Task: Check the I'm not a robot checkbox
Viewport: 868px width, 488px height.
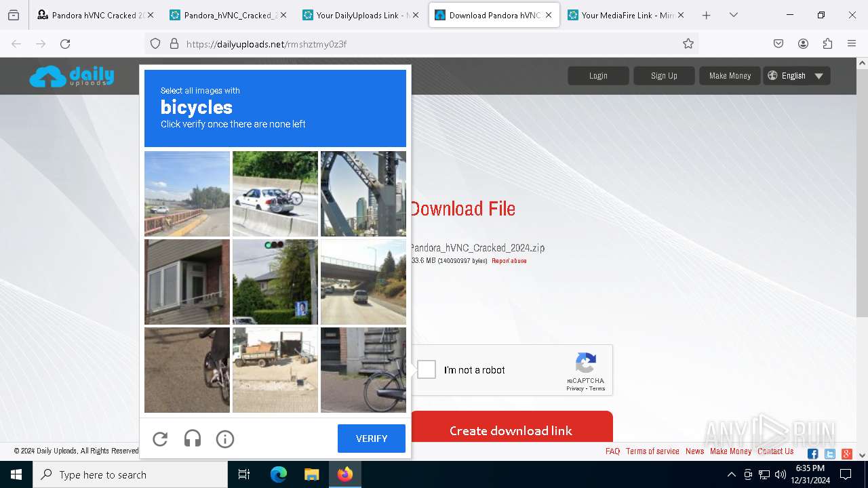Action: click(427, 369)
